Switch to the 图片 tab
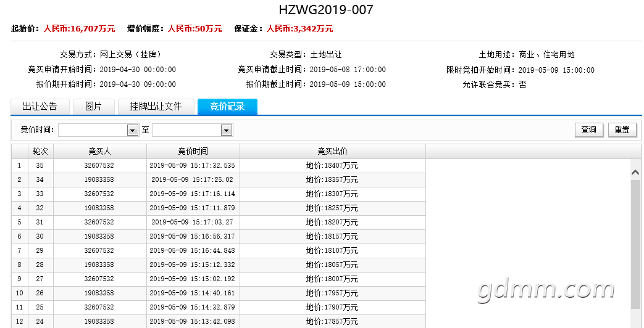Screen dimensions: 644x328 (x=94, y=107)
